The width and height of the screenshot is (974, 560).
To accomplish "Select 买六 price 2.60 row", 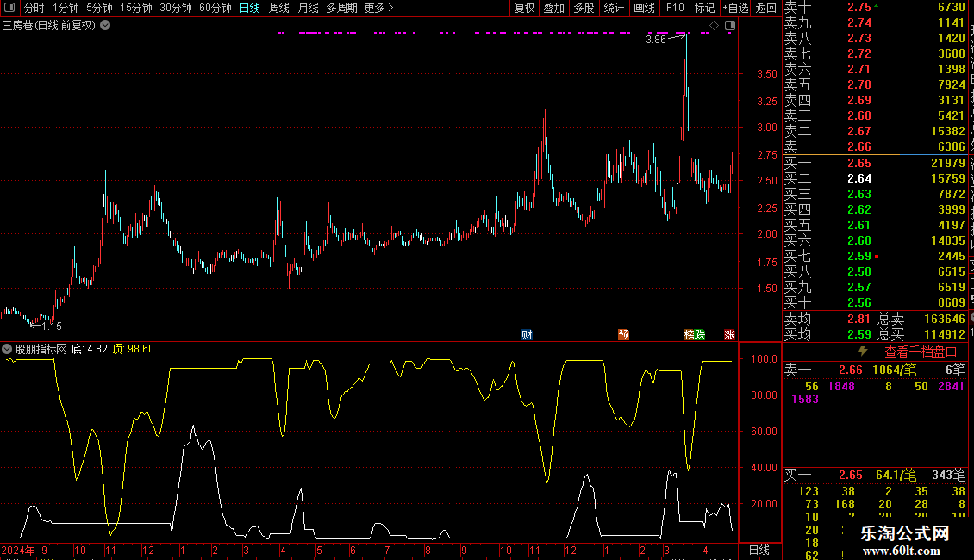I will click(x=875, y=240).
